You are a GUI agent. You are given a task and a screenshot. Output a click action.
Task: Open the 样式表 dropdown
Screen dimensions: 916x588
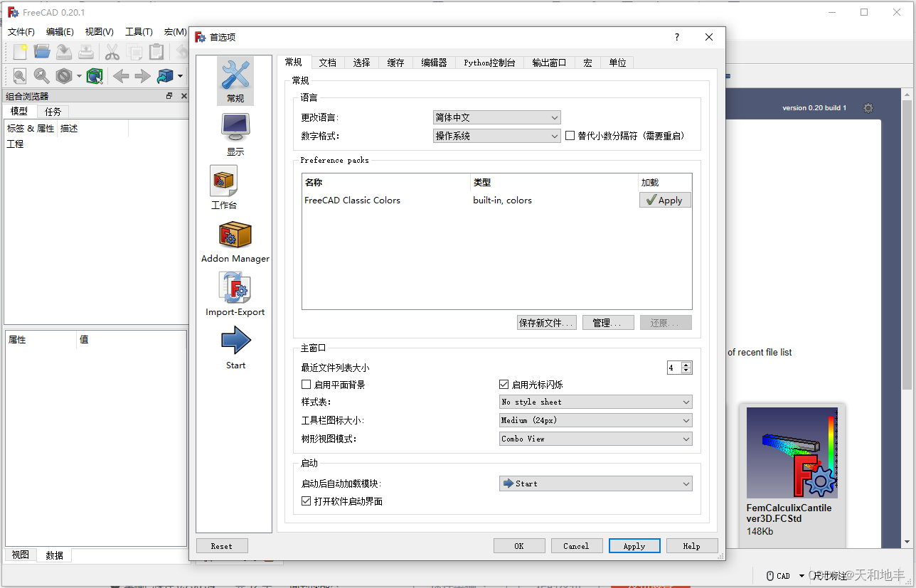[x=596, y=402]
